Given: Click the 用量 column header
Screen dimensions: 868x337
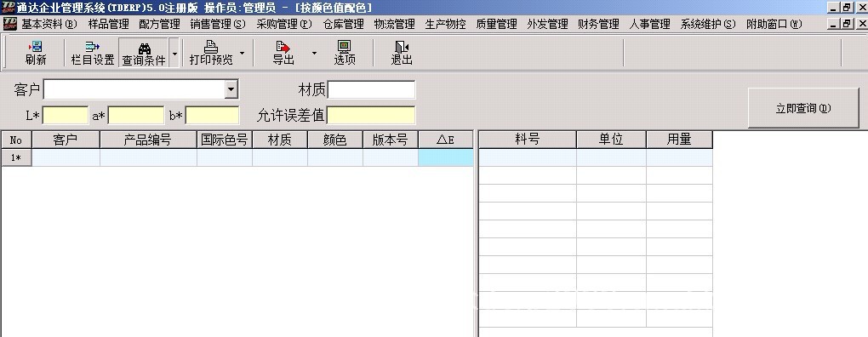Looking at the screenshot, I should (x=679, y=140).
